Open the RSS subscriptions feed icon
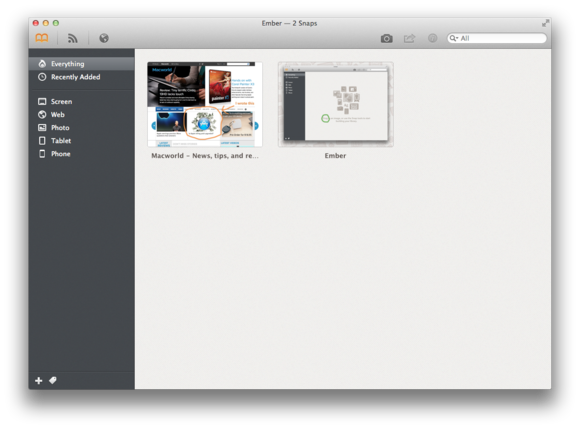Viewport: 580px width, 429px height. [73, 38]
